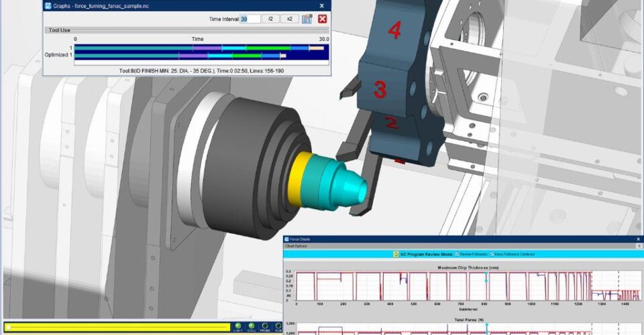Click the LIMIT status indicator light
This screenshot has height=335, width=644.
click(238, 326)
